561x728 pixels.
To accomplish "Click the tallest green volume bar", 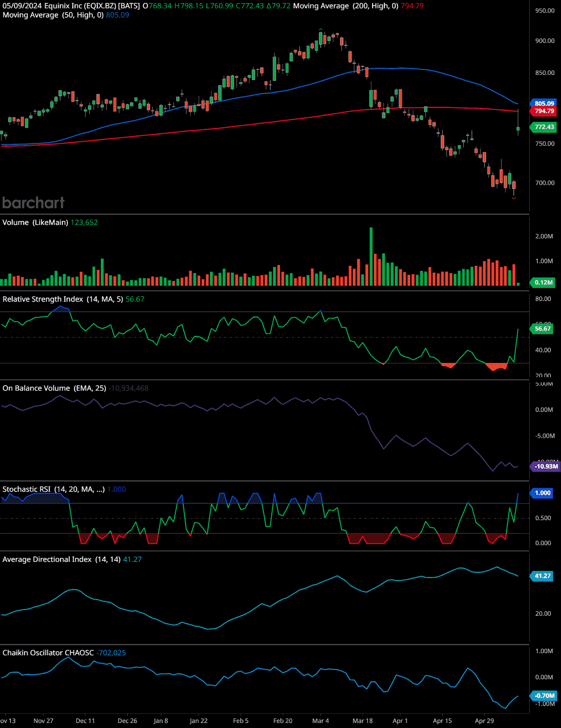I will coord(371,257).
